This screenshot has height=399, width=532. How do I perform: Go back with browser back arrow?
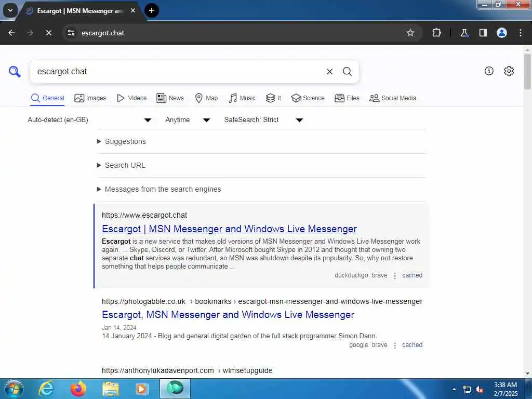pyautogui.click(x=11, y=33)
